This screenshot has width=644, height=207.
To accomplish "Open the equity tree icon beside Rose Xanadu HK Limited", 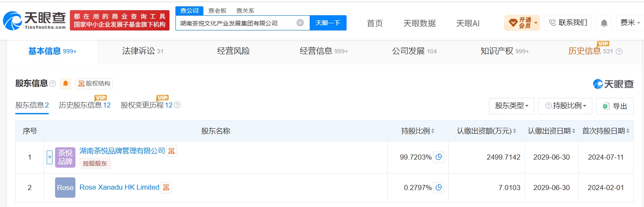I will 166,187.
